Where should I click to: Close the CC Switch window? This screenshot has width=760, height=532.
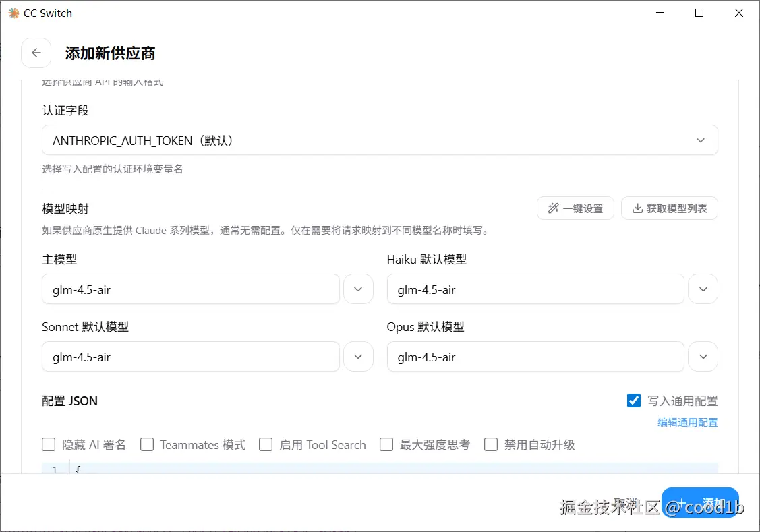point(738,13)
